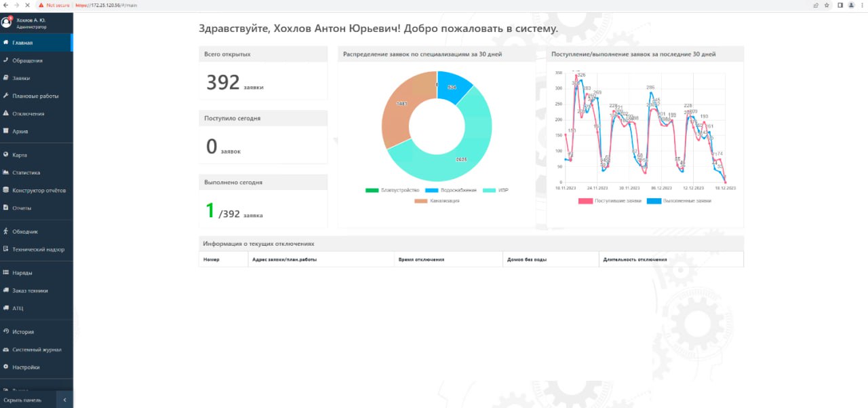Click the browser address bar URL
868x408 pixels.
click(x=108, y=5)
